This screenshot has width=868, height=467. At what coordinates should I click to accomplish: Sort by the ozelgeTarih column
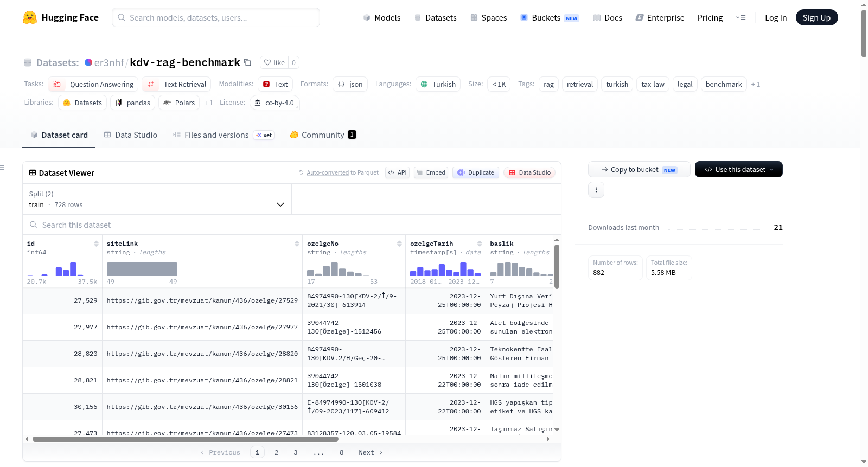click(x=480, y=244)
